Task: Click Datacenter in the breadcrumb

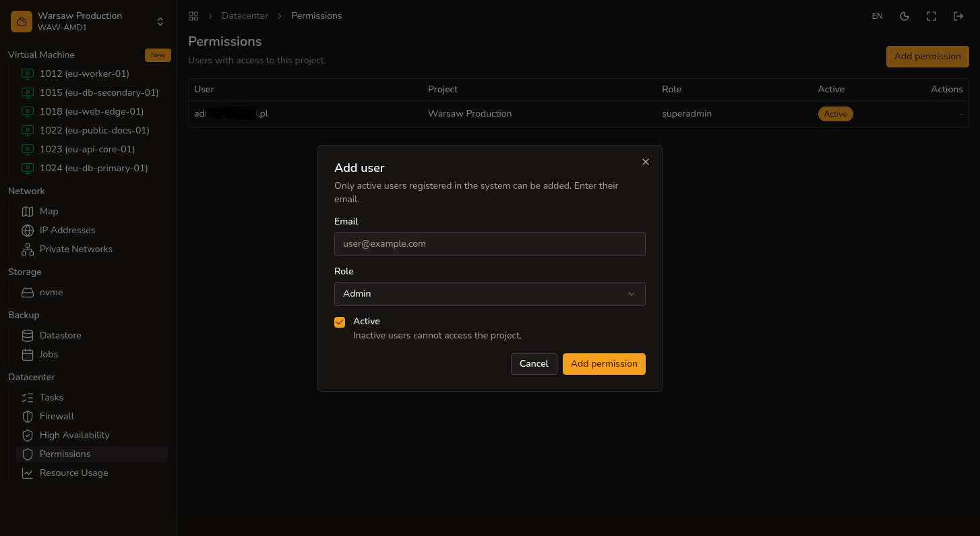Action: (x=245, y=16)
